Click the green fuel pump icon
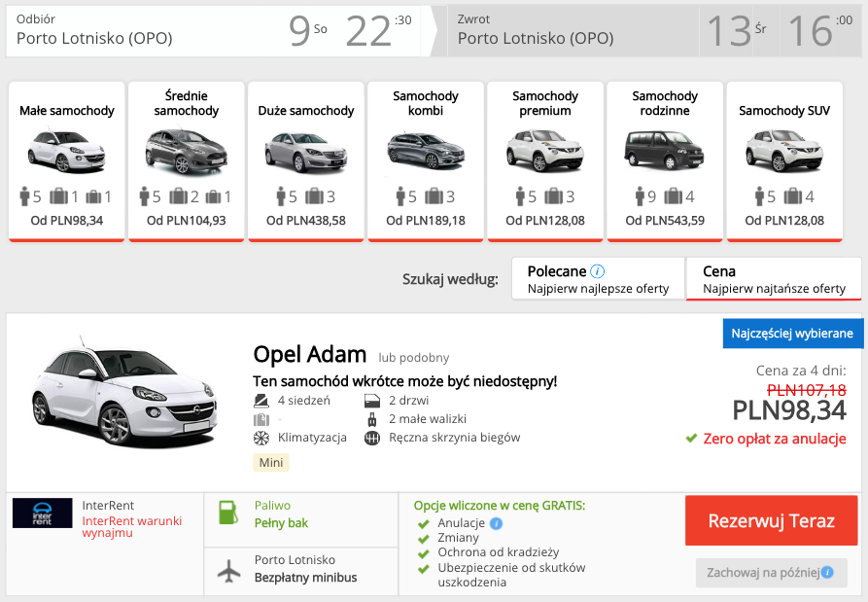This screenshot has width=868, height=602. point(228,513)
